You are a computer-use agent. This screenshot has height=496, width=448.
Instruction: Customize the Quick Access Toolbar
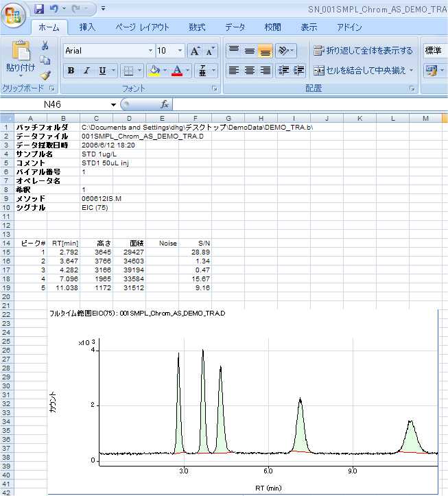103,8
